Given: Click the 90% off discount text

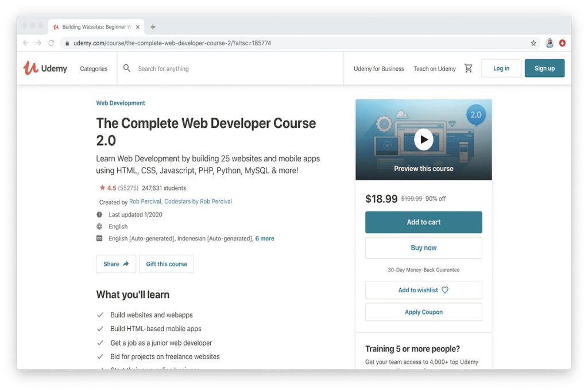Looking at the screenshot, I should tap(436, 199).
